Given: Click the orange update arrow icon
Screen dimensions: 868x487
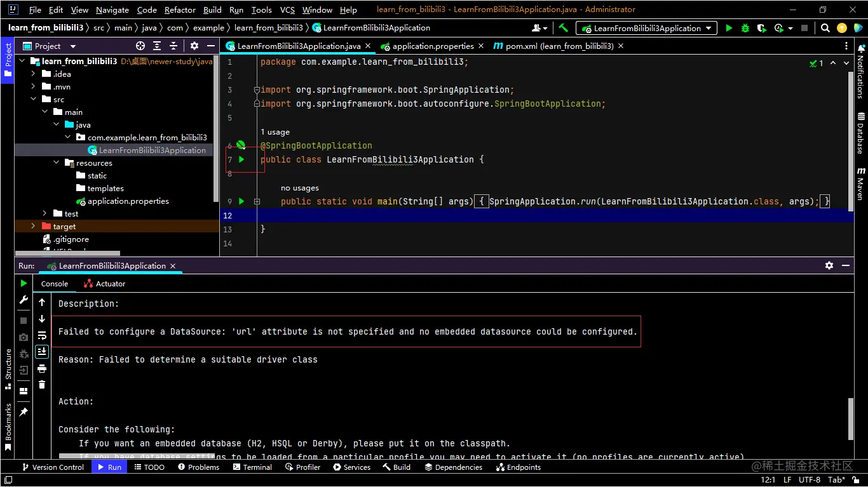Looking at the screenshot, I should 842,28.
